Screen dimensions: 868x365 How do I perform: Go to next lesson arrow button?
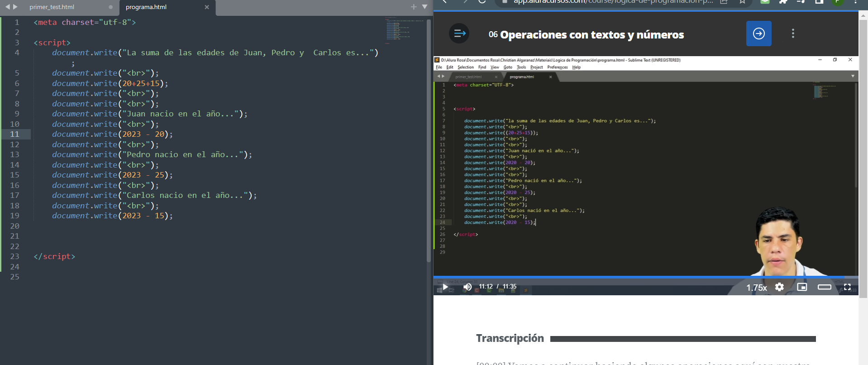759,34
